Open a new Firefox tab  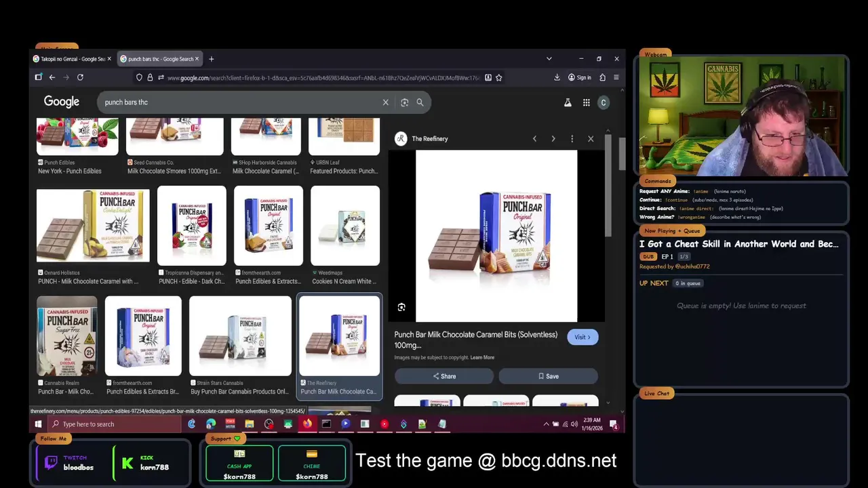(x=211, y=59)
